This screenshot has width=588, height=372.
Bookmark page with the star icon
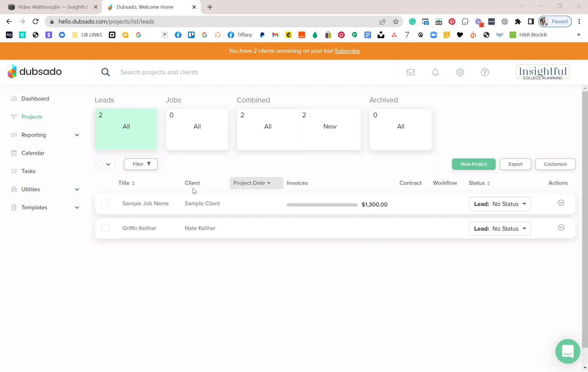pyautogui.click(x=396, y=21)
